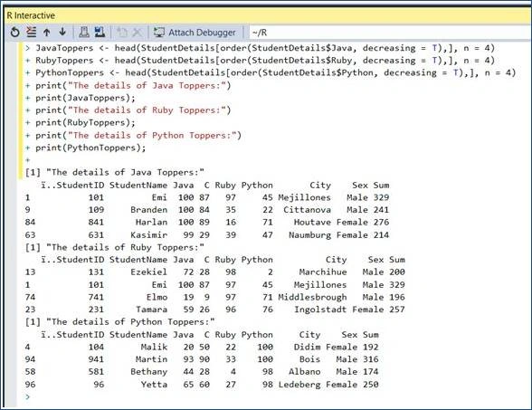
Task: Clear the R Interactive console output
Action: coord(31,33)
